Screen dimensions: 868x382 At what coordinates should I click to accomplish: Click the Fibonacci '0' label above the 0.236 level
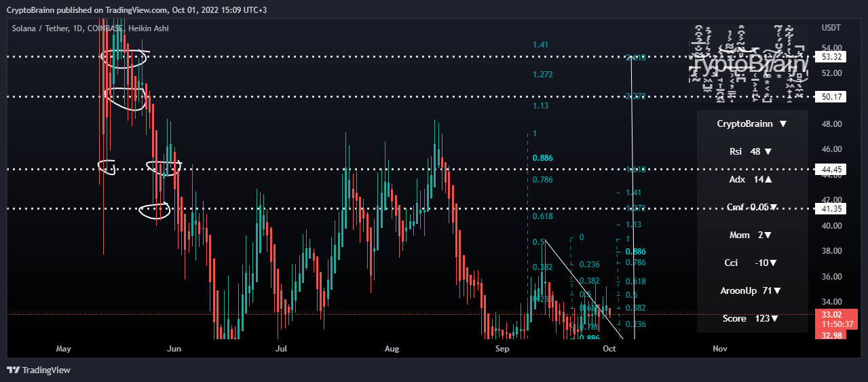pos(582,237)
